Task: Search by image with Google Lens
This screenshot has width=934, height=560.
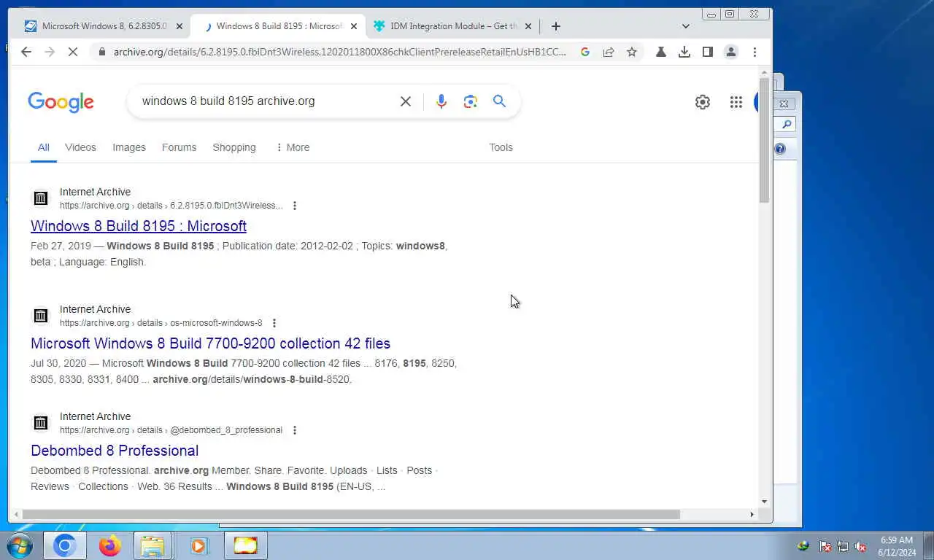Action: 471,101
